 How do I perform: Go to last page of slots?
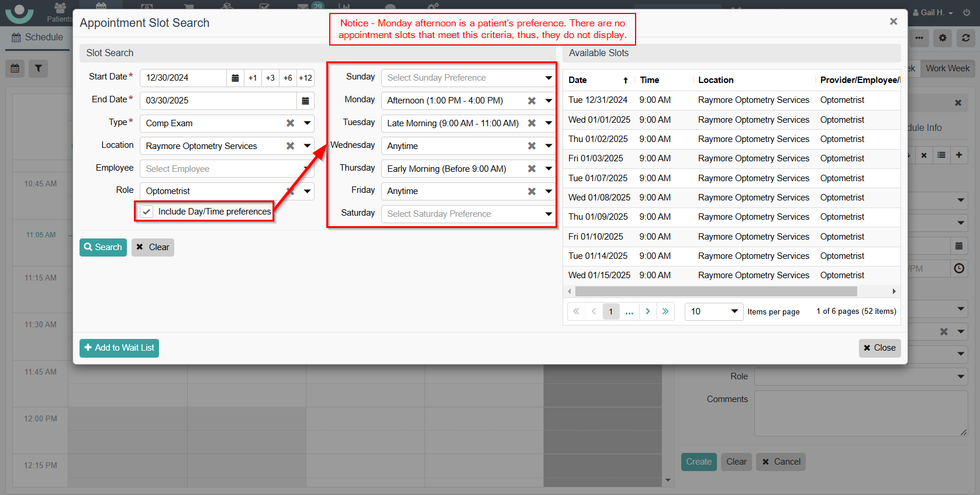(665, 311)
